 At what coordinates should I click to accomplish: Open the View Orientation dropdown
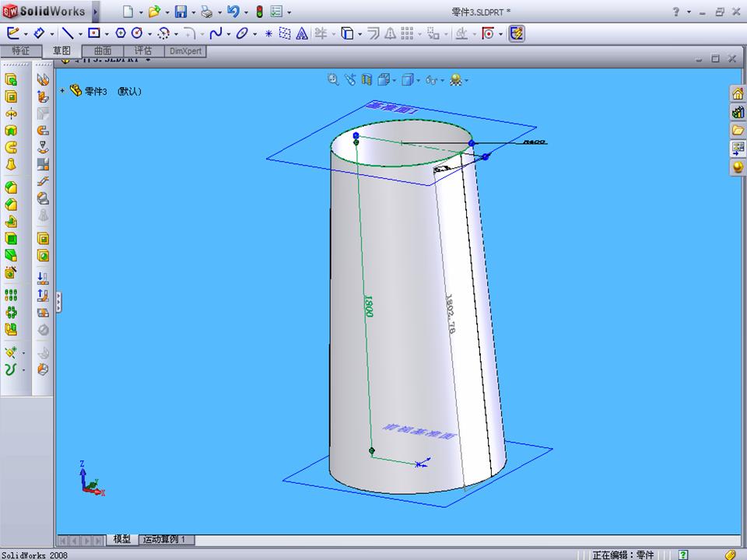coord(394,80)
